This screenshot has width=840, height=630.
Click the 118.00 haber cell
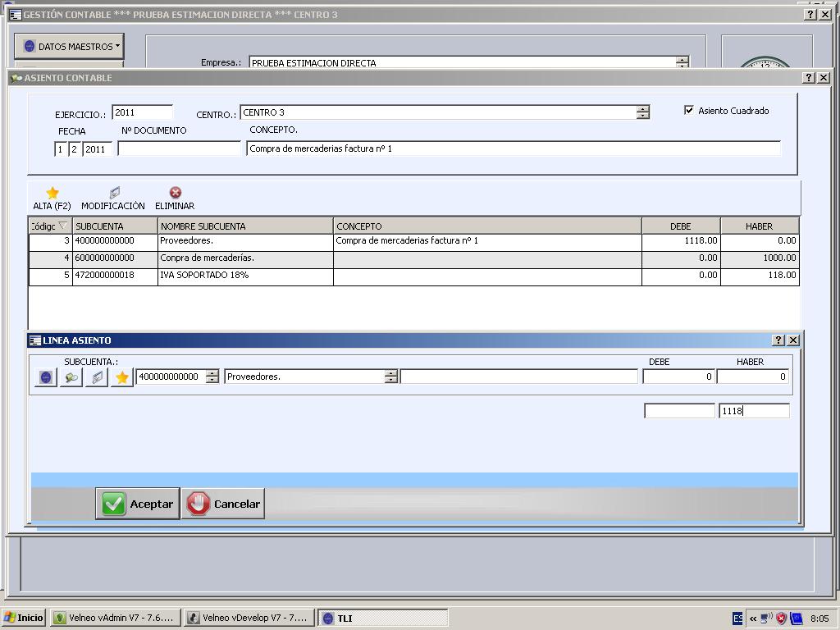(760, 276)
